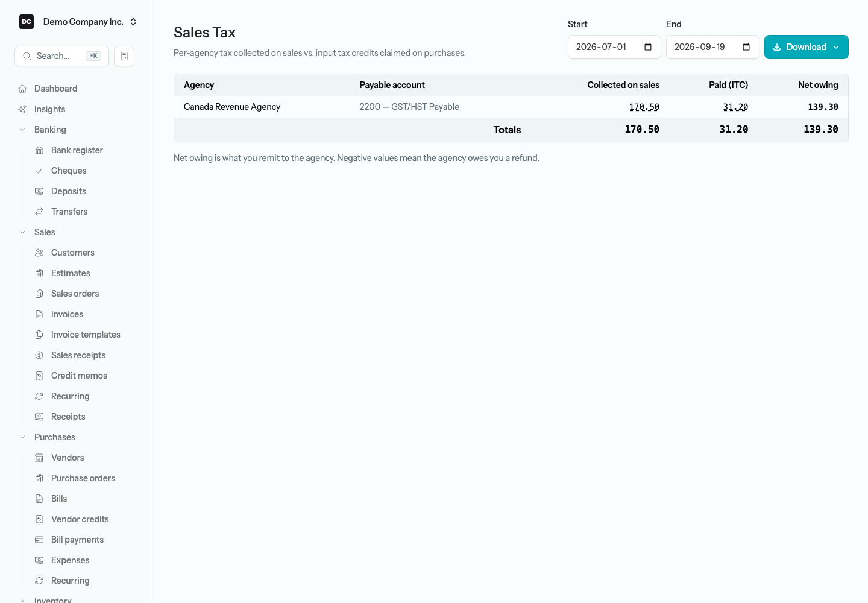The height and width of the screenshot is (603, 868).
Task: Click the Insights sparkle icon
Action: (22, 109)
